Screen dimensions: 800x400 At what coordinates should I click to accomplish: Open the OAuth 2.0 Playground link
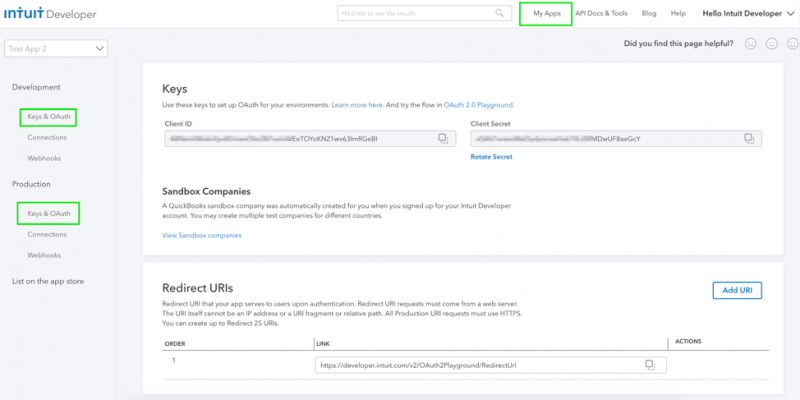pyautogui.click(x=479, y=105)
